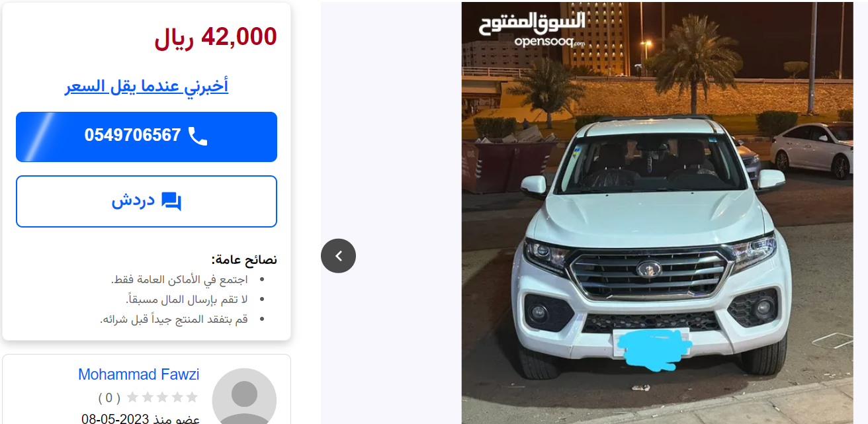868x424 pixels.
Task: Click the phone handset icon
Action: click(x=198, y=136)
